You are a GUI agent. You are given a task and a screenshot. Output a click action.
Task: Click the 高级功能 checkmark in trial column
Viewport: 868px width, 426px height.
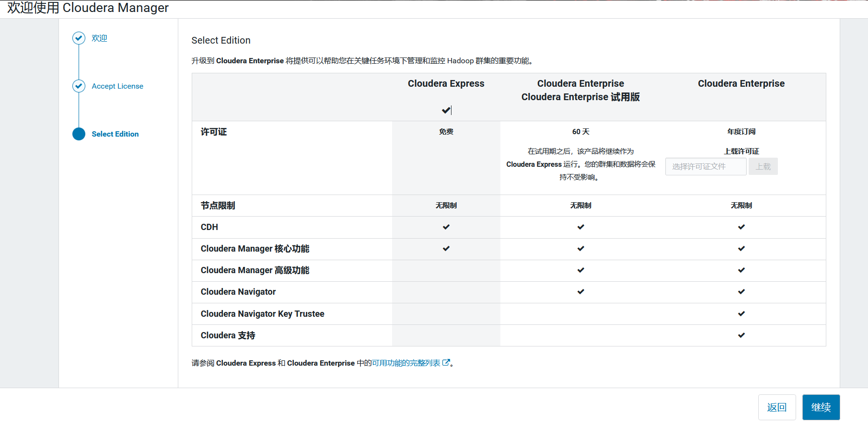[581, 270]
